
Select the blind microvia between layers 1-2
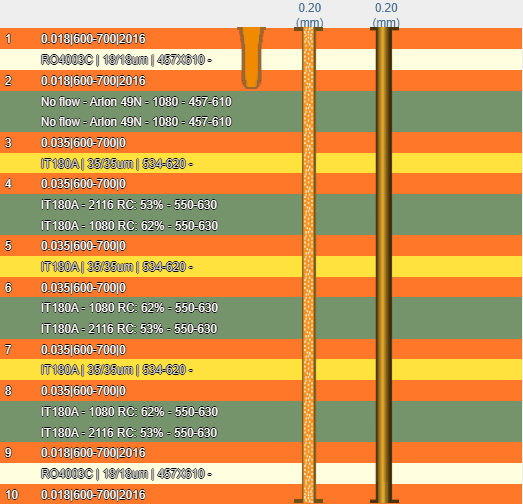click(x=251, y=58)
